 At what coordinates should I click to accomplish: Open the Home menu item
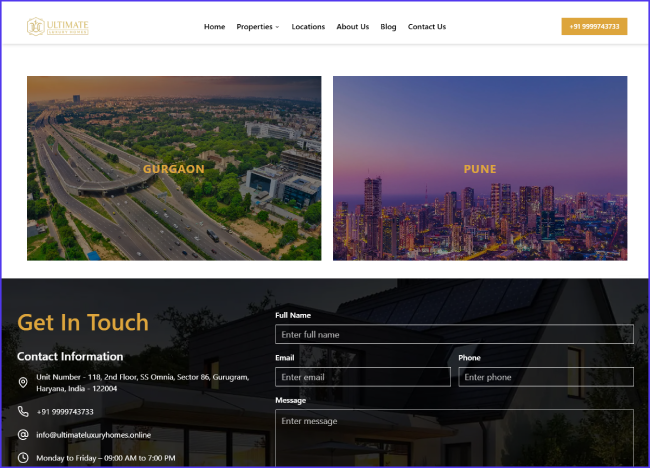point(214,27)
